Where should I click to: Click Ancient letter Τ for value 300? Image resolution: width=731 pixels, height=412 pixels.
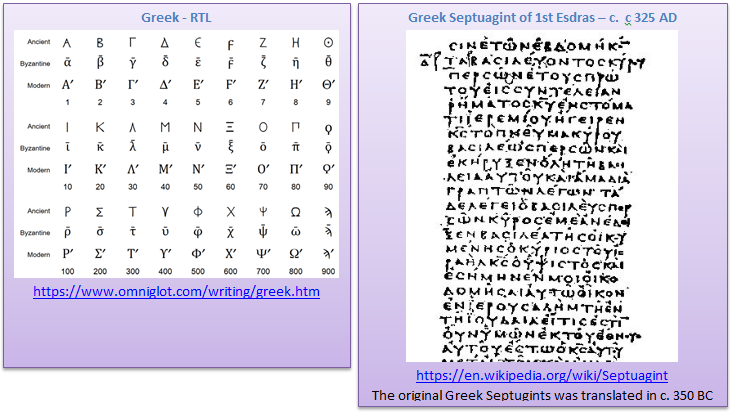132,212
